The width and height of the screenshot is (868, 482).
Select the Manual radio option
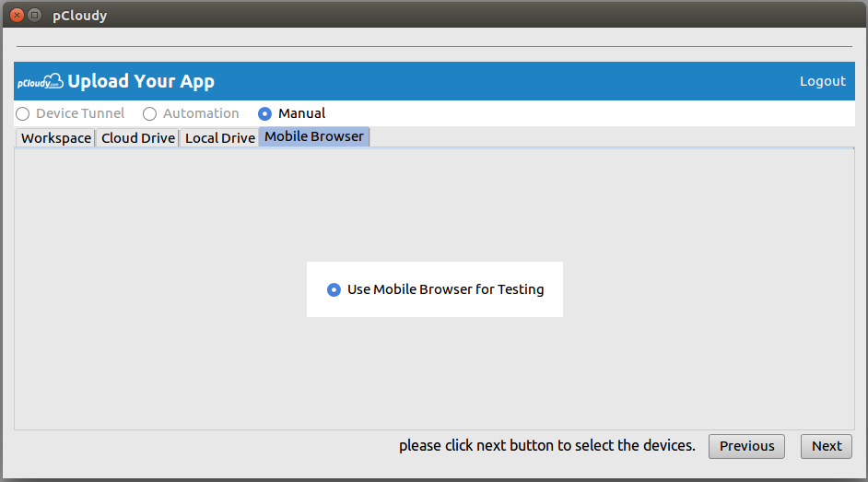coord(264,114)
